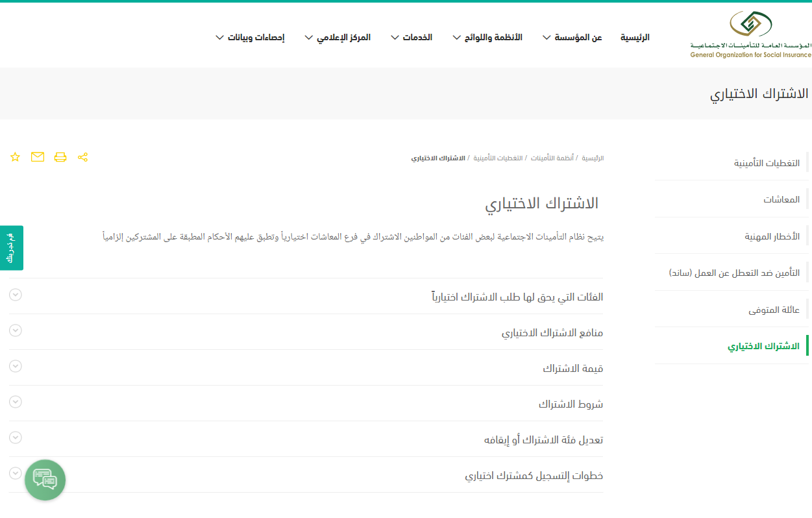
Task: Click the print page icon
Action: pos(60,157)
